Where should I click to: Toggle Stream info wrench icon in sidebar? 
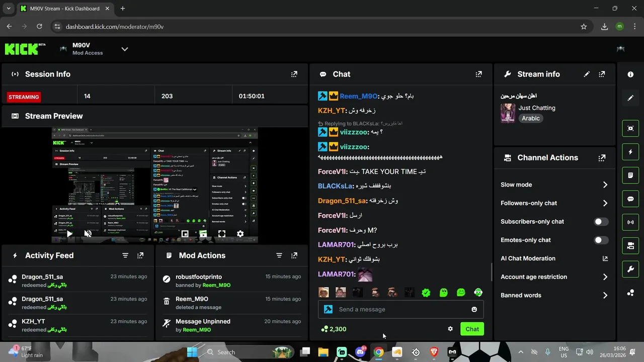click(x=630, y=269)
